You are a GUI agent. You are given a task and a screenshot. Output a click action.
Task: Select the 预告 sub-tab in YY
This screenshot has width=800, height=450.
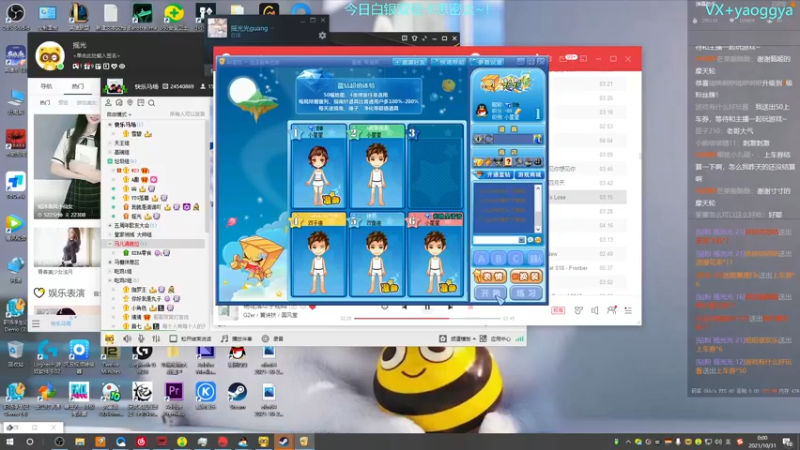coord(63,103)
